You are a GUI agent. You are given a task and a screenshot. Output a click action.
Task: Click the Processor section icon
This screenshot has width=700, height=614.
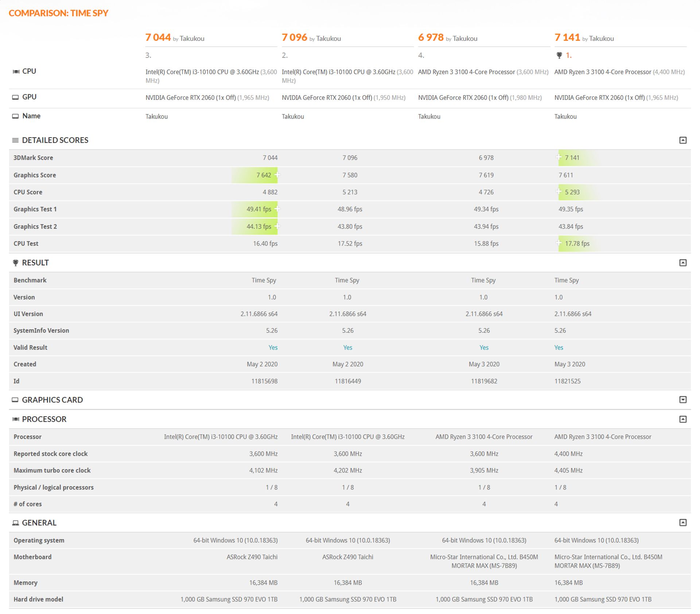point(16,419)
